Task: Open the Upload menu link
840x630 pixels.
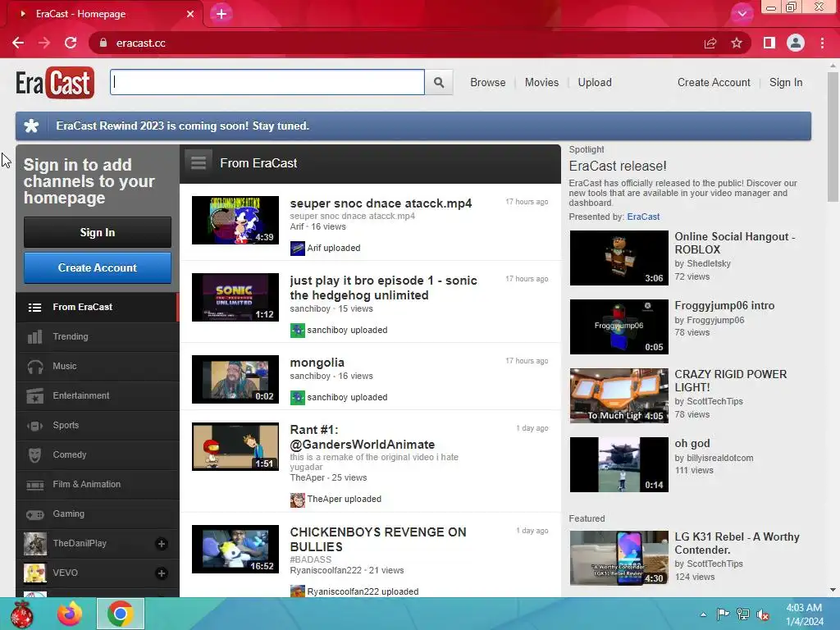Action: pyautogui.click(x=595, y=83)
